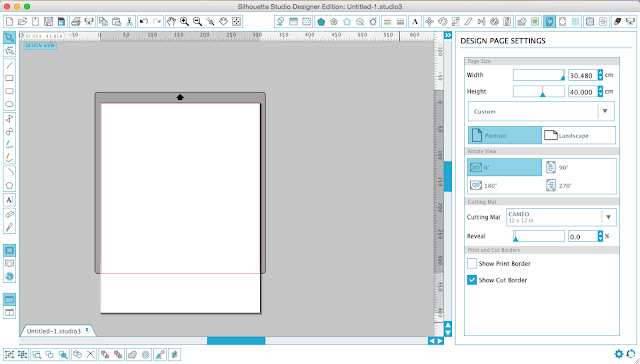The height and width of the screenshot is (364, 640).
Task: Zoom in with the magnifier plus icon
Action: tap(184, 21)
